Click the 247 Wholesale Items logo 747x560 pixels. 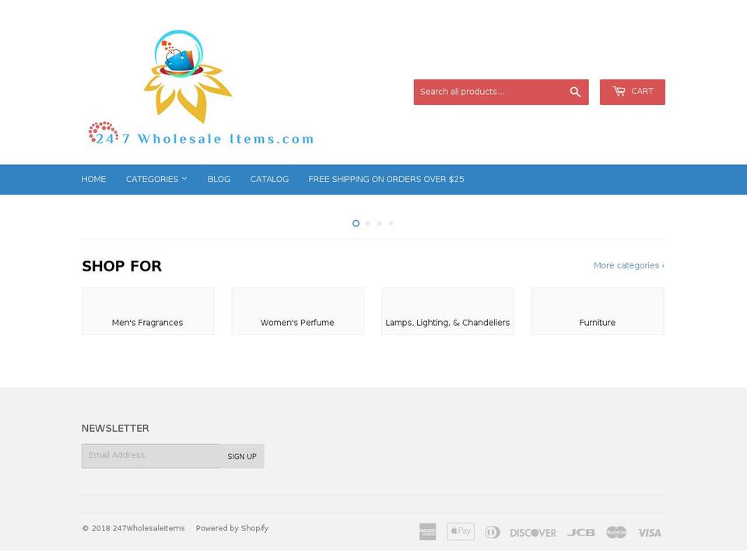point(201,88)
